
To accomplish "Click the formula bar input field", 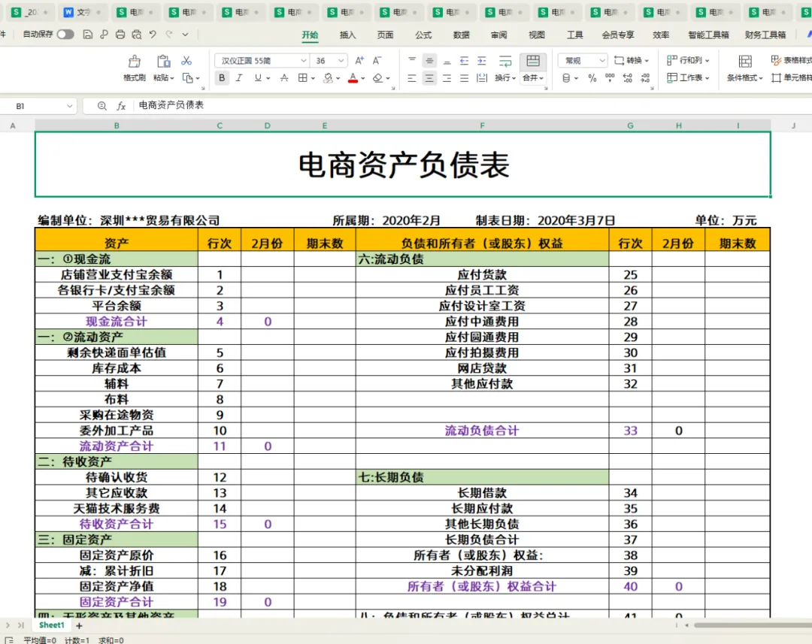I will (x=471, y=106).
